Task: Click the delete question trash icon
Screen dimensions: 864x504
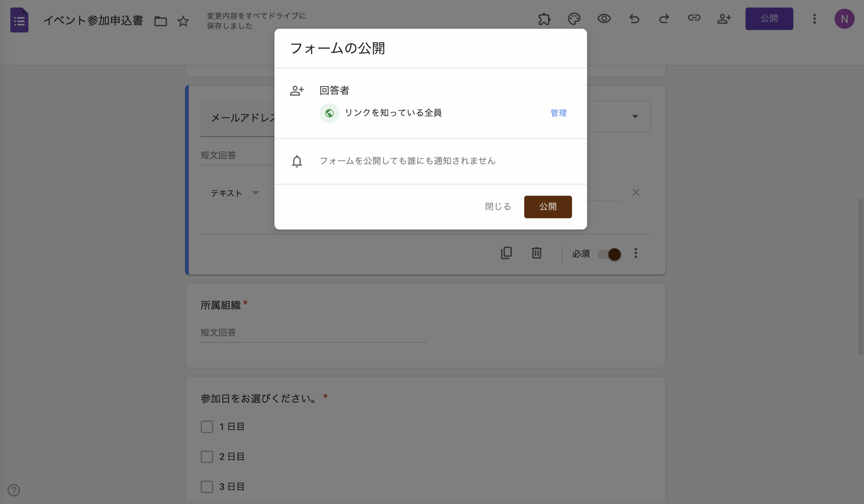Action: (537, 253)
